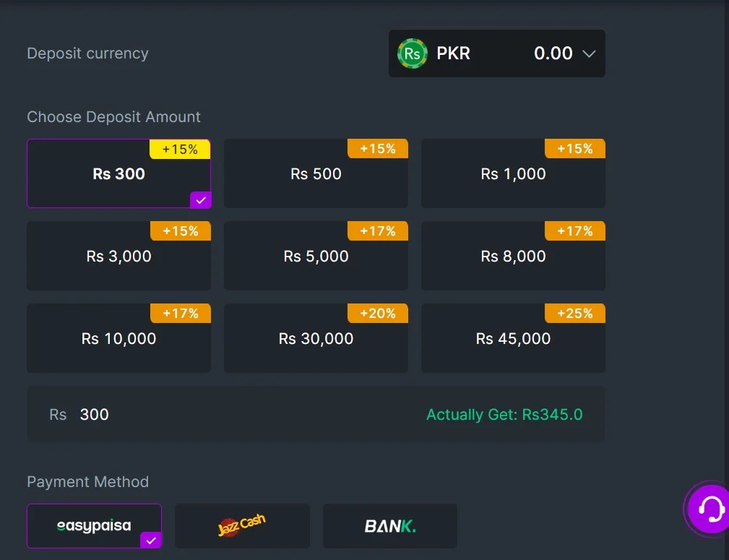Open customer support via headset icon

(707, 509)
